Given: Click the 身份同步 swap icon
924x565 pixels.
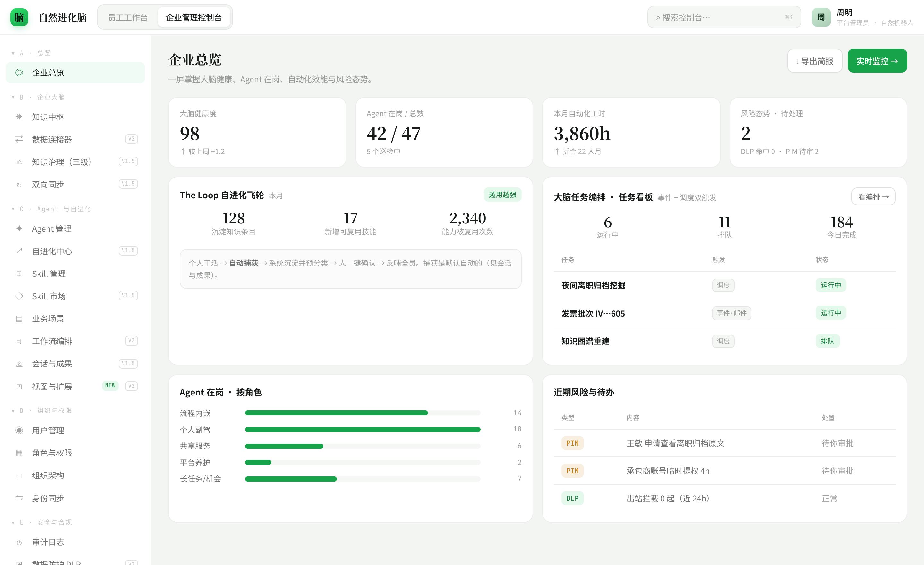Looking at the screenshot, I should coord(19,498).
